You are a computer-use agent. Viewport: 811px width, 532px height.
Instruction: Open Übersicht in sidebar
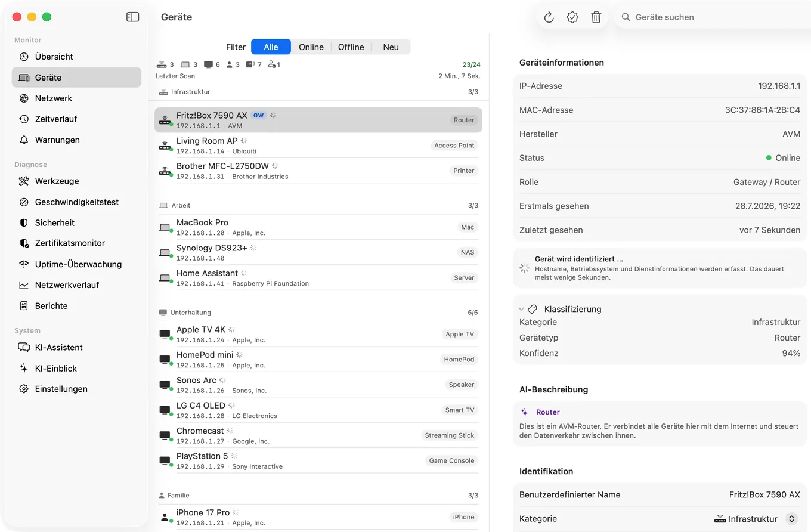[76, 57]
